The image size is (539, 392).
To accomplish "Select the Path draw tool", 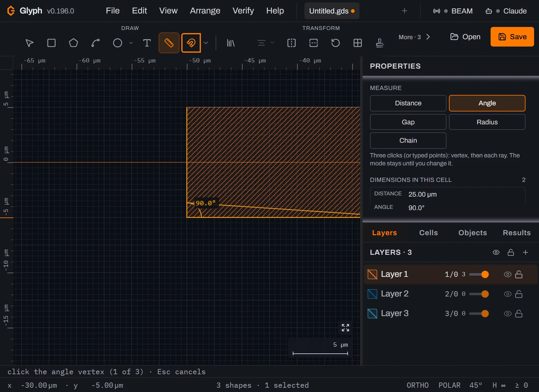I will [96, 43].
